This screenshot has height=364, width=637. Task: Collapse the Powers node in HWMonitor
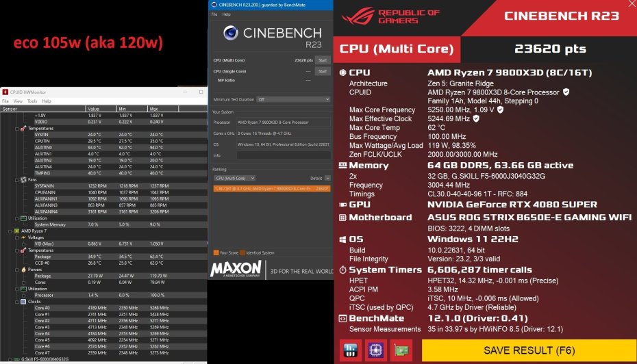(x=16, y=270)
